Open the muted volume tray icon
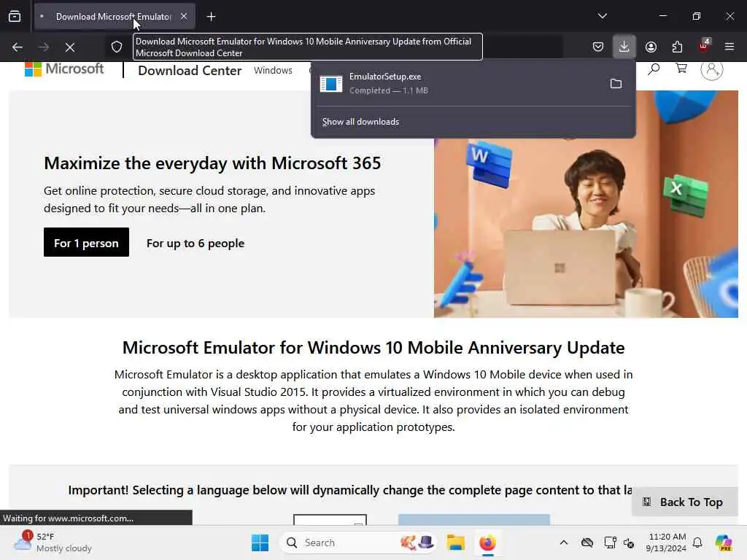Screen dimensions: 747x560 [x=629, y=542]
